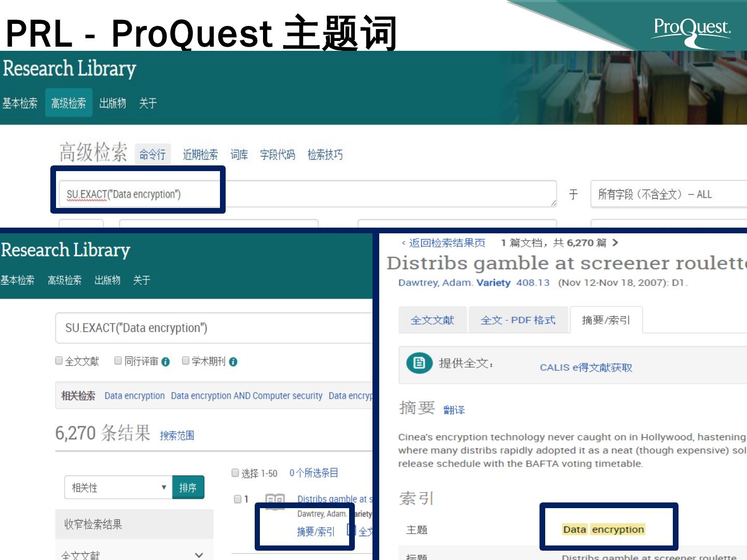747x560 pixels.
Task: Enable the 同行评审 checkbox filter
Action: click(118, 360)
